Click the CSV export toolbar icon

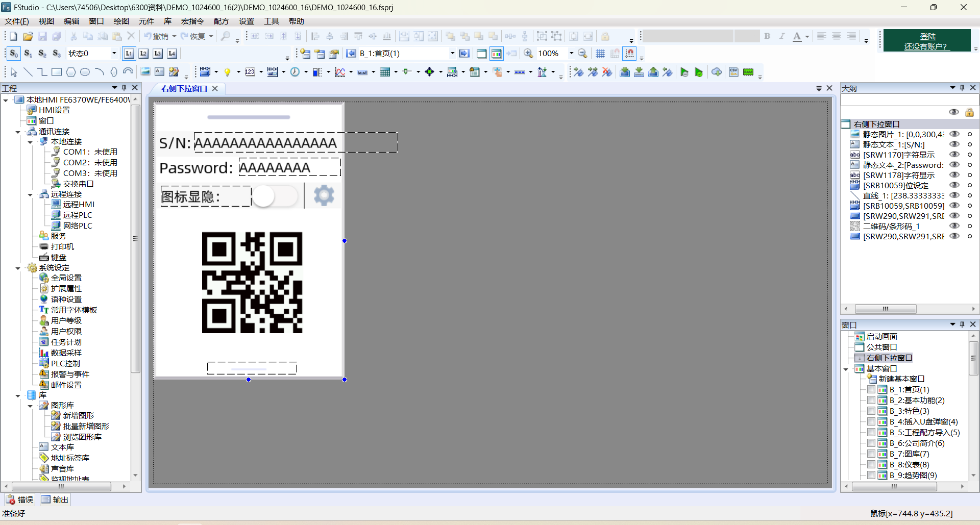tap(733, 72)
